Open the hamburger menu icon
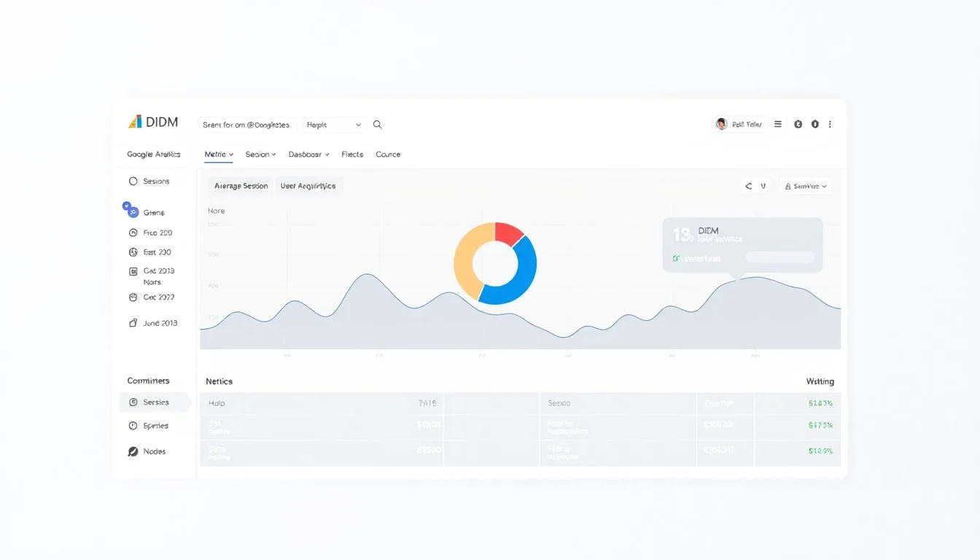 (778, 125)
